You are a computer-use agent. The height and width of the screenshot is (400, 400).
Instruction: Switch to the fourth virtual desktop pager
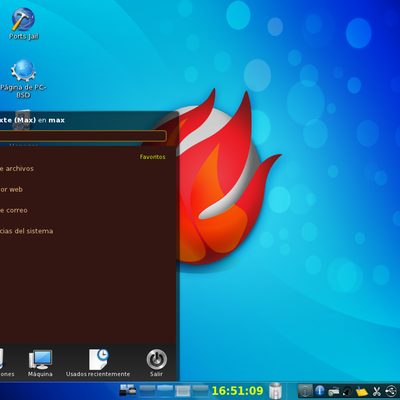pos(200,390)
